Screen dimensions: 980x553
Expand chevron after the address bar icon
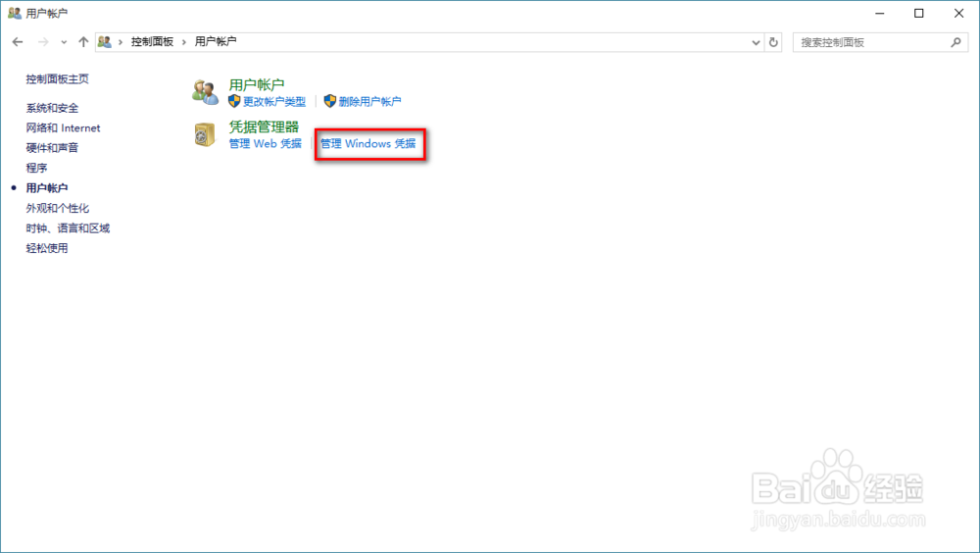coord(121,42)
